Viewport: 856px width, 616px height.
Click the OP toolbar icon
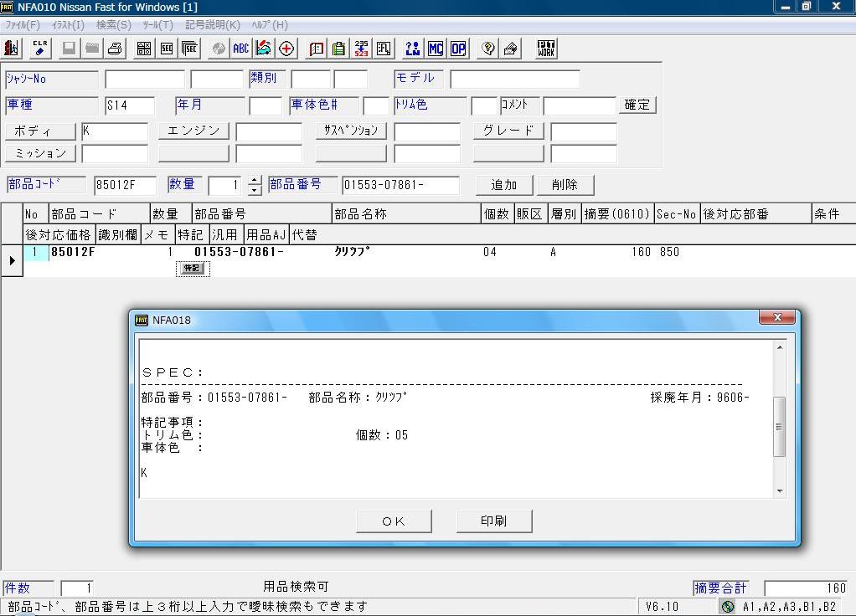(459, 49)
